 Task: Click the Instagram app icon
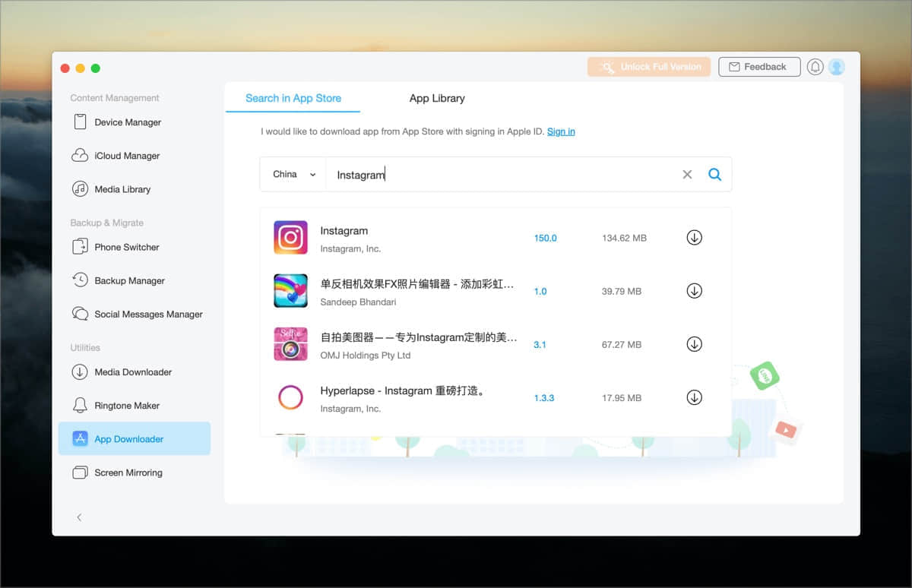(x=290, y=238)
